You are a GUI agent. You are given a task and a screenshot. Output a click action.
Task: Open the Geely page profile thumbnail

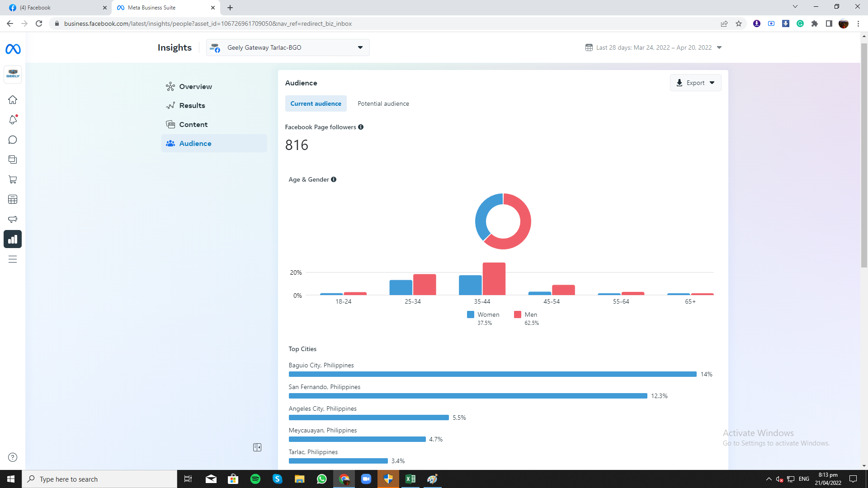coord(13,75)
